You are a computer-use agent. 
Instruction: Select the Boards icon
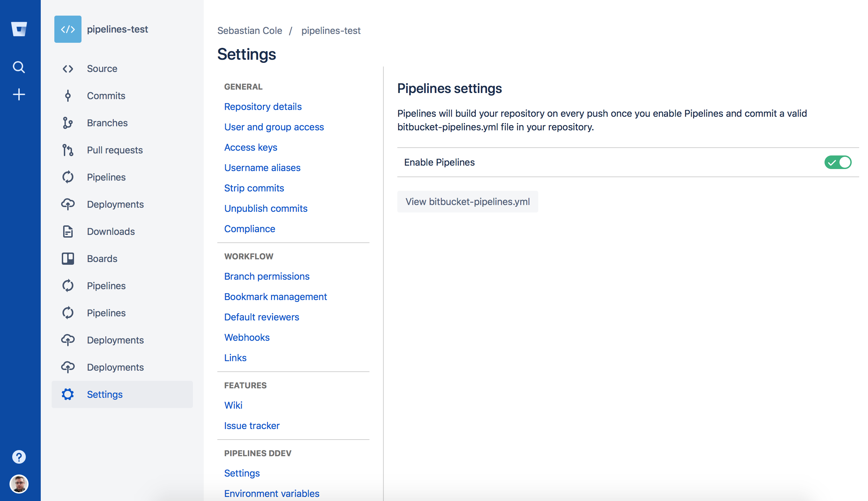(x=68, y=258)
